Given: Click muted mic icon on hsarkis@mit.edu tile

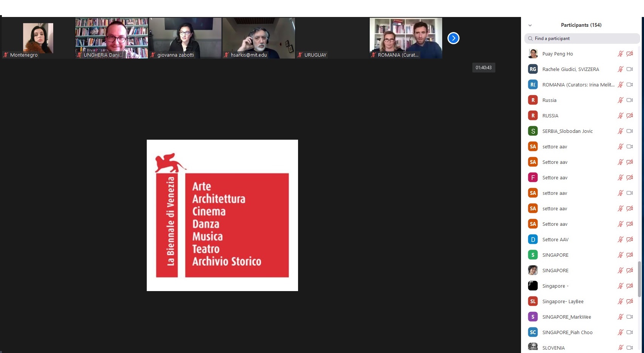Looking at the screenshot, I should pos(226,55).
